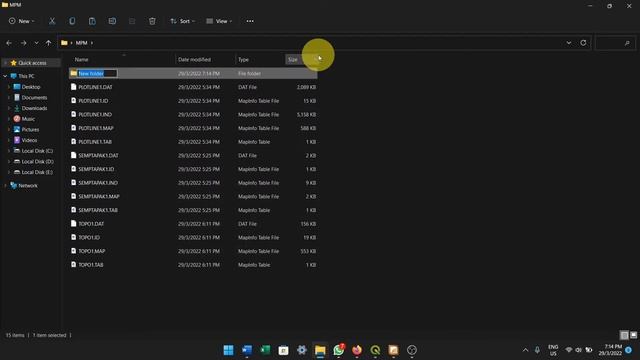Click the Copy icon in toolbar

pyautogui.click(x=72, y=21)
